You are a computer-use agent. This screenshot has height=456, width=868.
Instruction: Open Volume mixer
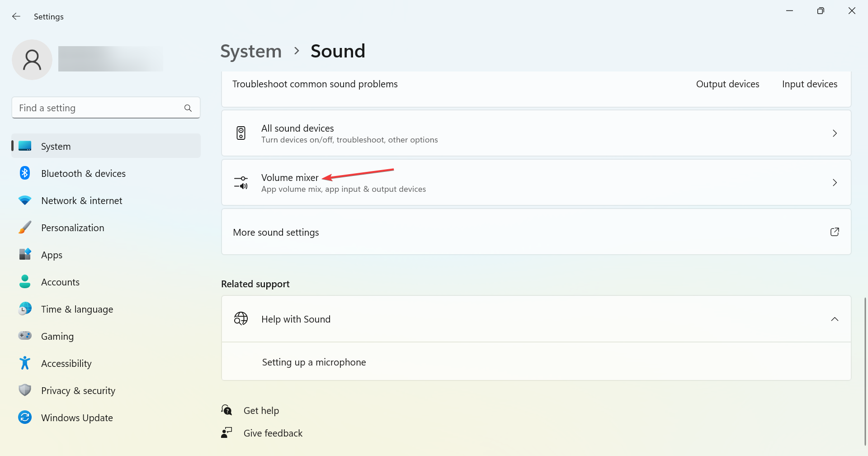click(x=536, y=182)
